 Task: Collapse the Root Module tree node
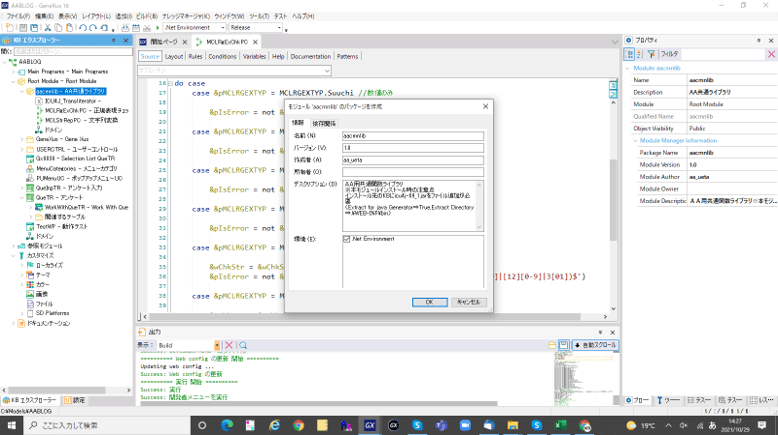[13, 81]
